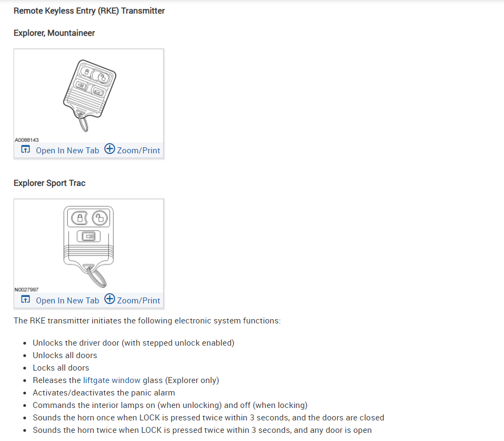Click the open-in-new-tab icon under the Explorer, Mountaineer image
The height and width of the screenshot is (441, 504).
(25, 150)
